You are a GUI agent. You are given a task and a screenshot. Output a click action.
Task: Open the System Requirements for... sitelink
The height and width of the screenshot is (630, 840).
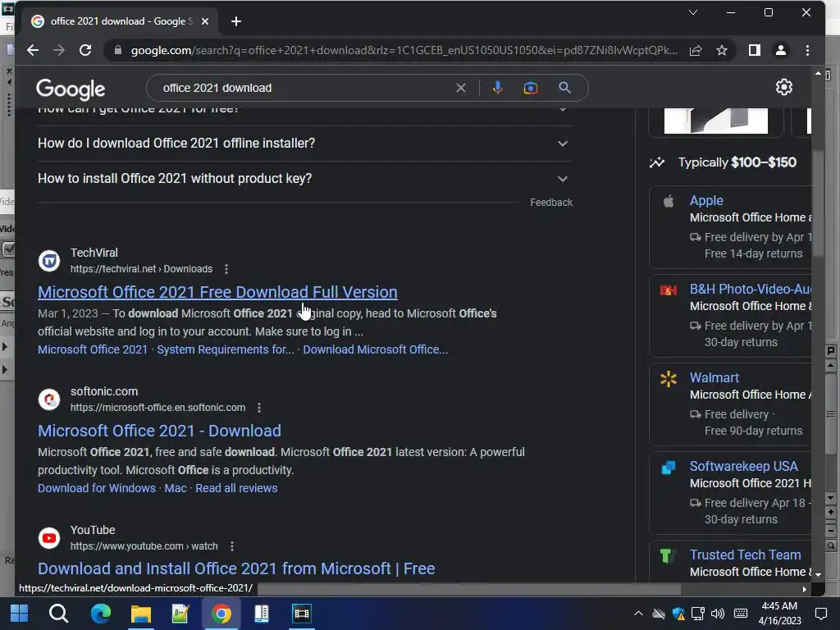pos(225,349)
